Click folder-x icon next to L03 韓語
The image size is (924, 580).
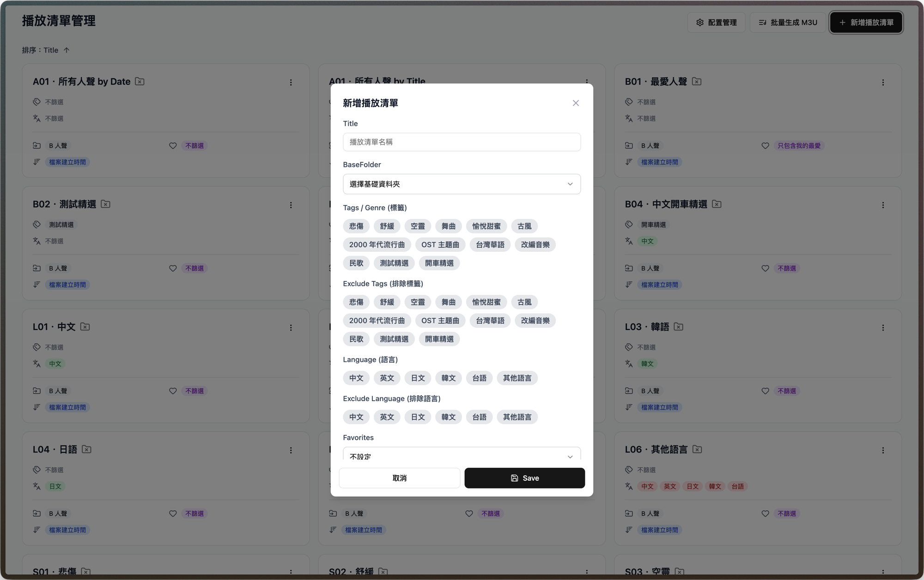(678, 326)
